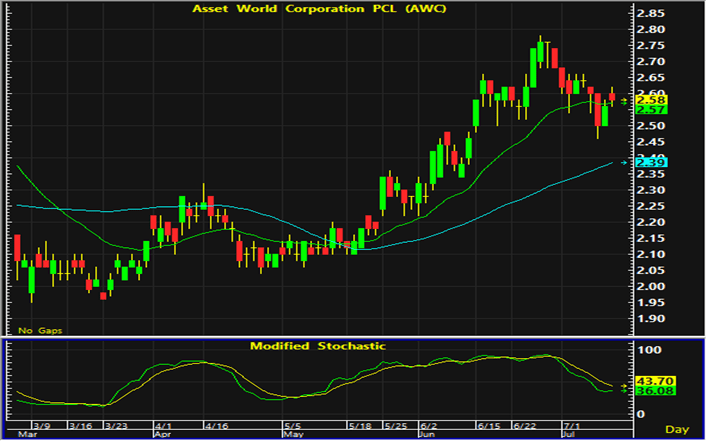Click the May month label
This screenshot has width=707, height=441.
292,435
